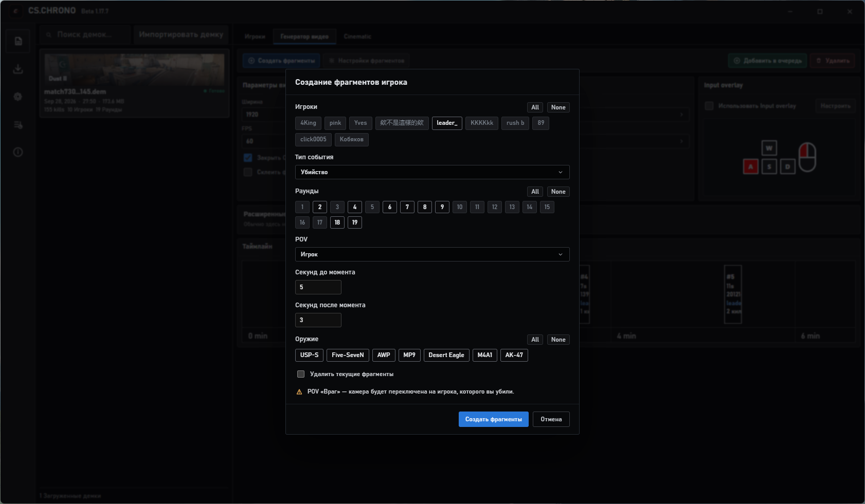Select the match730 demo thumbnail
The image size is (865, 504).
tap(135, 69)
